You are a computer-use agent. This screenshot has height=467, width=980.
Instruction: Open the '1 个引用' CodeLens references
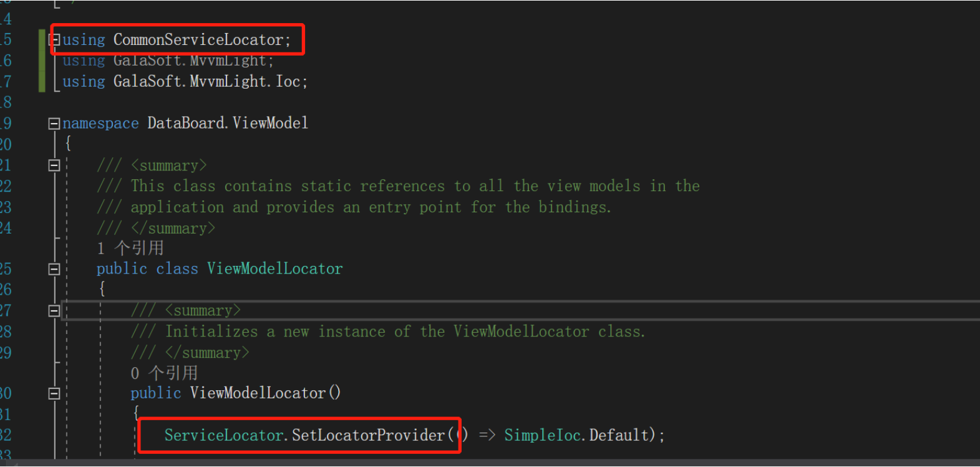point(130,248)
